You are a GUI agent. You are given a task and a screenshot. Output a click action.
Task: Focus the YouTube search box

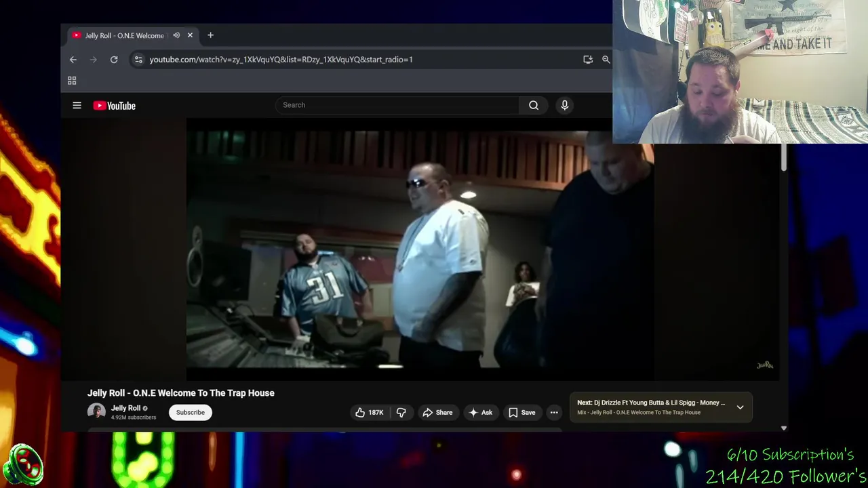point(397,105)
